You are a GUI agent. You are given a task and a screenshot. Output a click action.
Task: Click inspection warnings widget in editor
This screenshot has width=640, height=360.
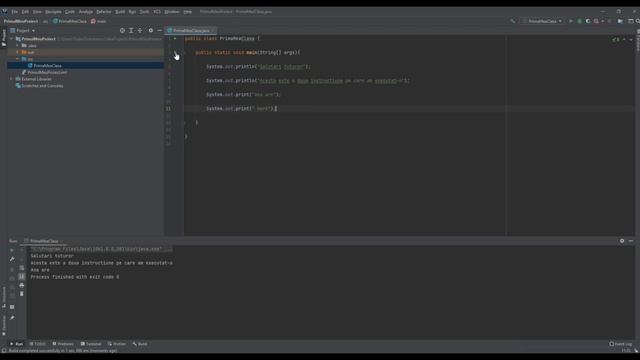616,40
